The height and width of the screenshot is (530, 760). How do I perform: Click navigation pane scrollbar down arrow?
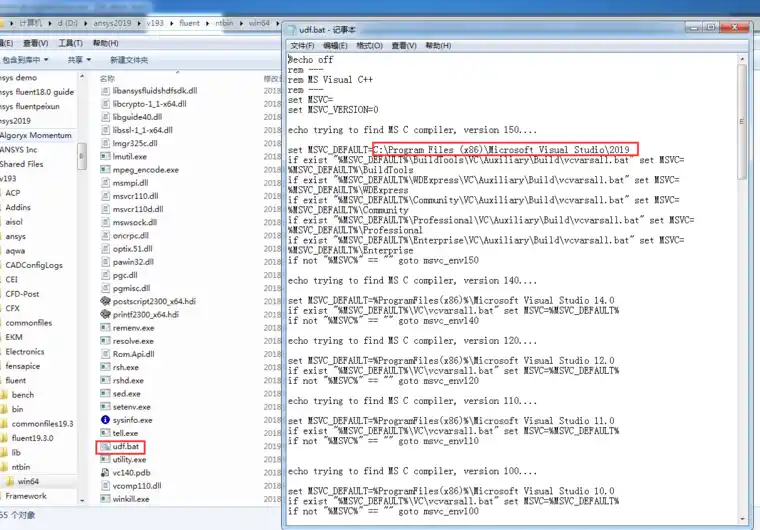tap(82, 500)
